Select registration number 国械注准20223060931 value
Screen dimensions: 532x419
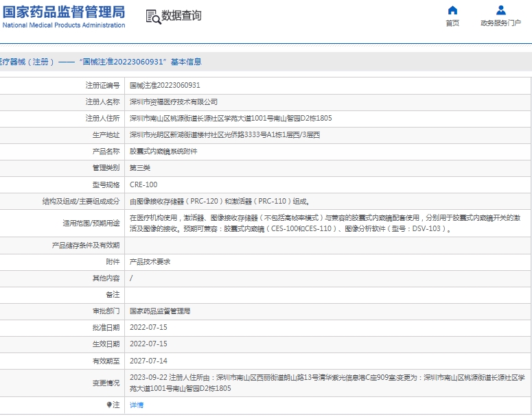[x=165, y=86]
